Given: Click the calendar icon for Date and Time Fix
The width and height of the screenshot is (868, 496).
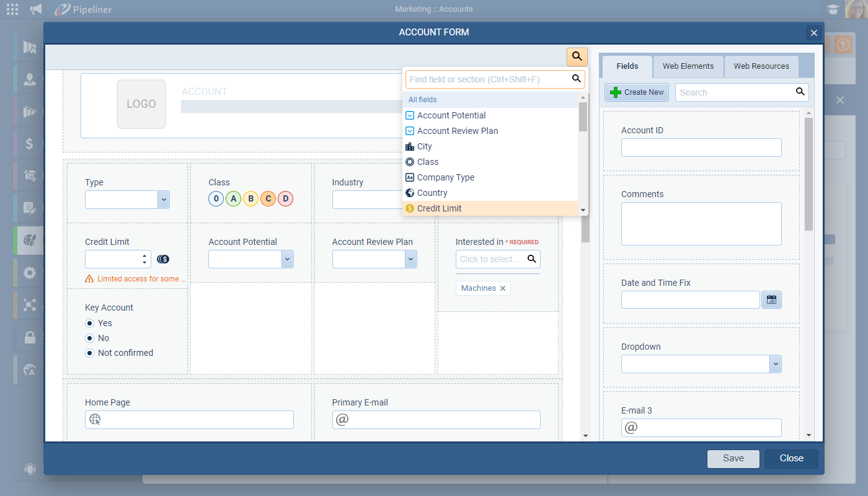Looking at the screenshot, I should tap(771, 300).
